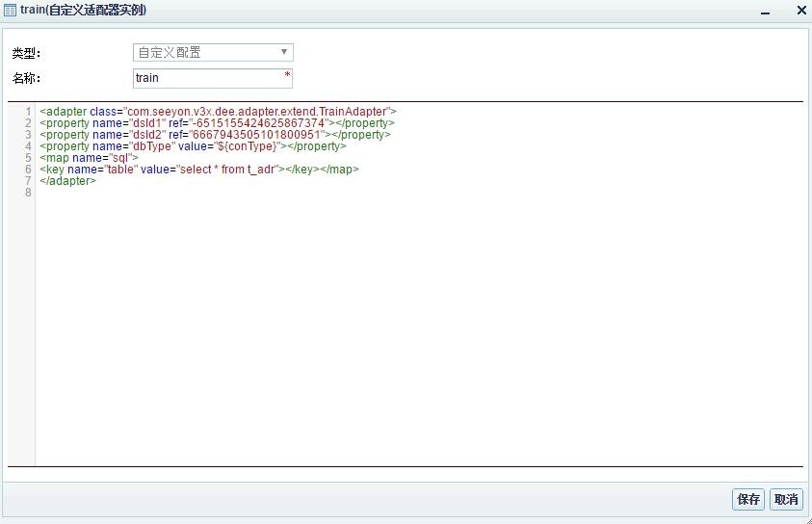Click the dialog title train(自定义适配器实例)
This screenshot has width=812, height=524.
83,11
